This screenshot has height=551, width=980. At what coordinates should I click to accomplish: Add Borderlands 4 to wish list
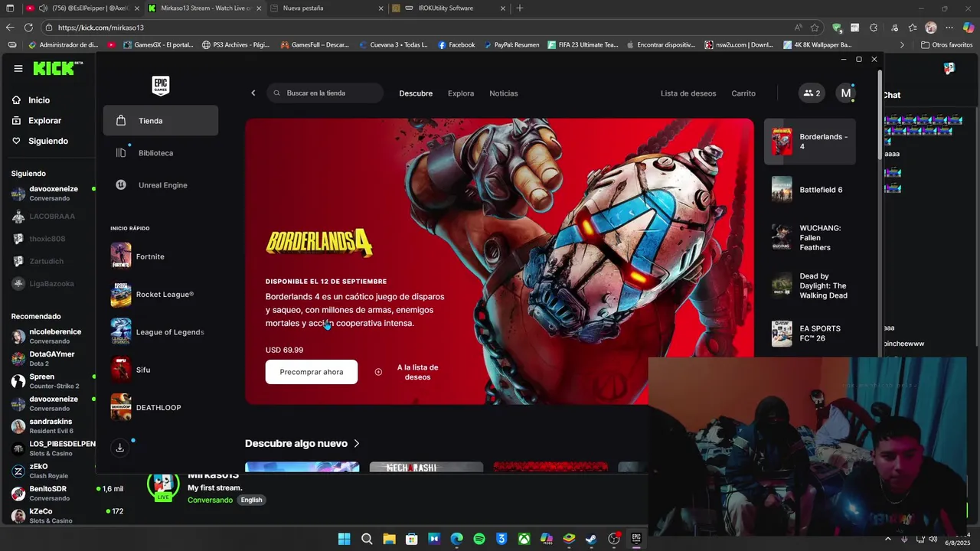click(407, 372)
